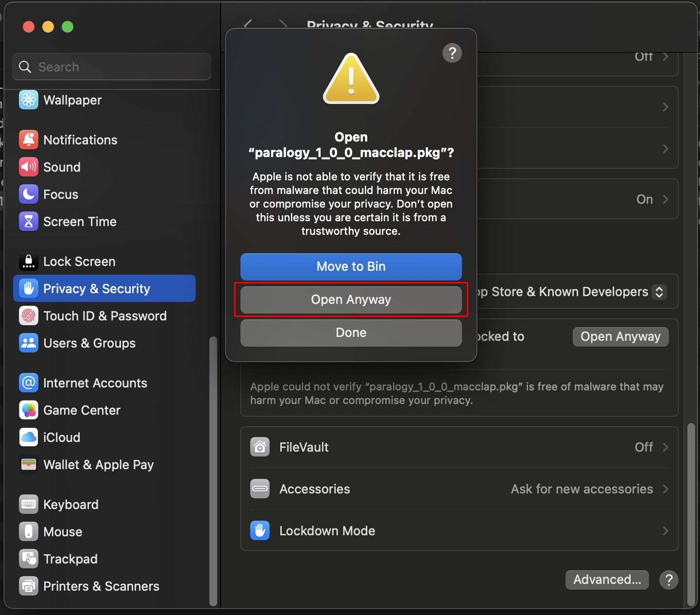The width and height of the screenshot is (700, 615).
Task: Select Trackpad label in sidebar
Action: (x=70, y=559)
